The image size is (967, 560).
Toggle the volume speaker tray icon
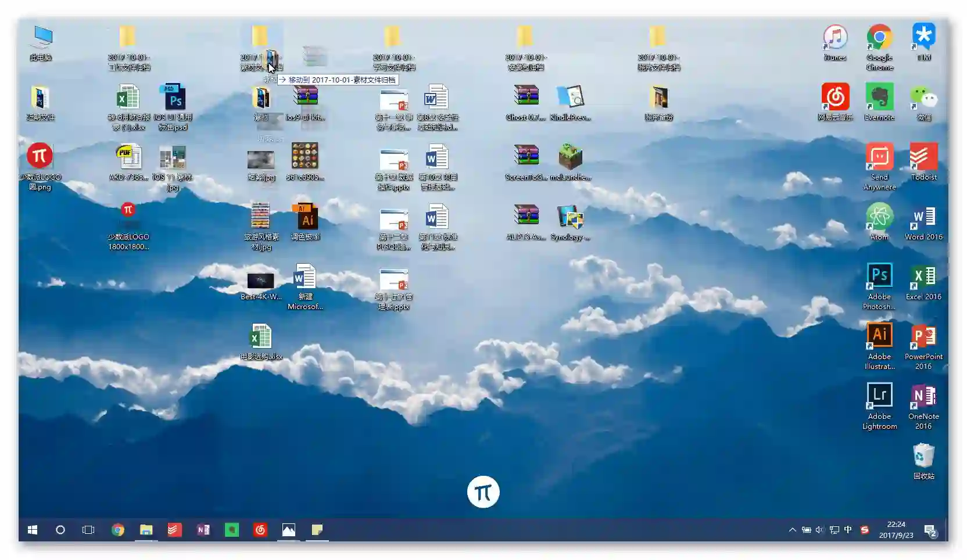[820, 530]
